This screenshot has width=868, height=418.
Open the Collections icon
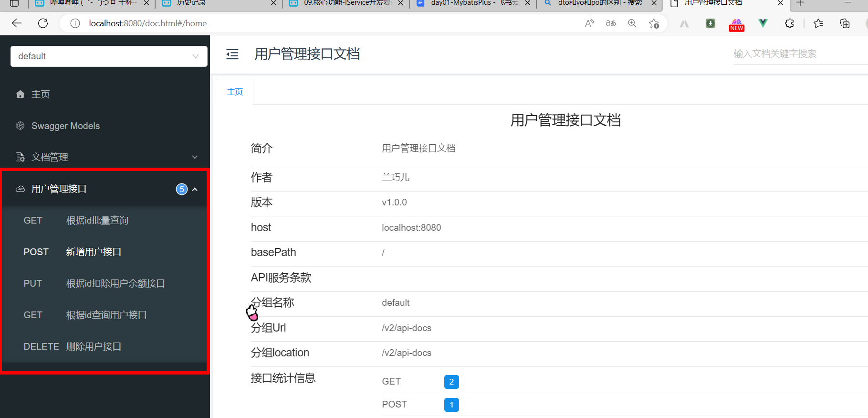845,23
